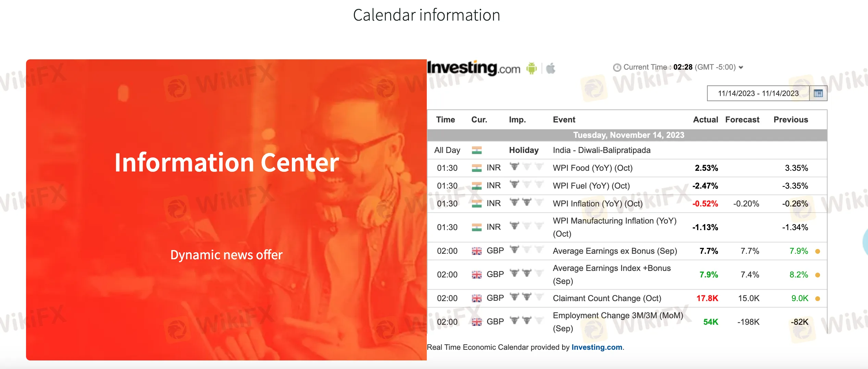Image resolution: width=868 pixels, height=369 pixels.
Task: Open the Investing.com provider link
Action: tap(597, 347)
